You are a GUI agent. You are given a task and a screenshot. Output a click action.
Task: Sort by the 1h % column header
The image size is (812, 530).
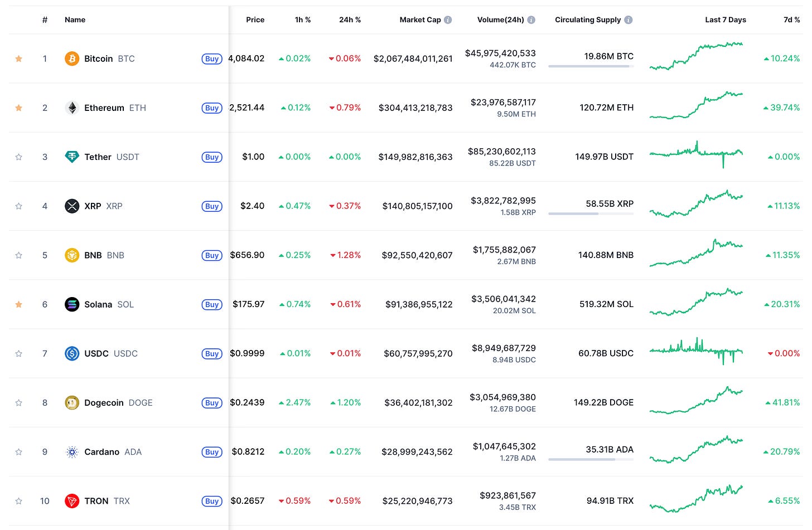tap(303, 20)
